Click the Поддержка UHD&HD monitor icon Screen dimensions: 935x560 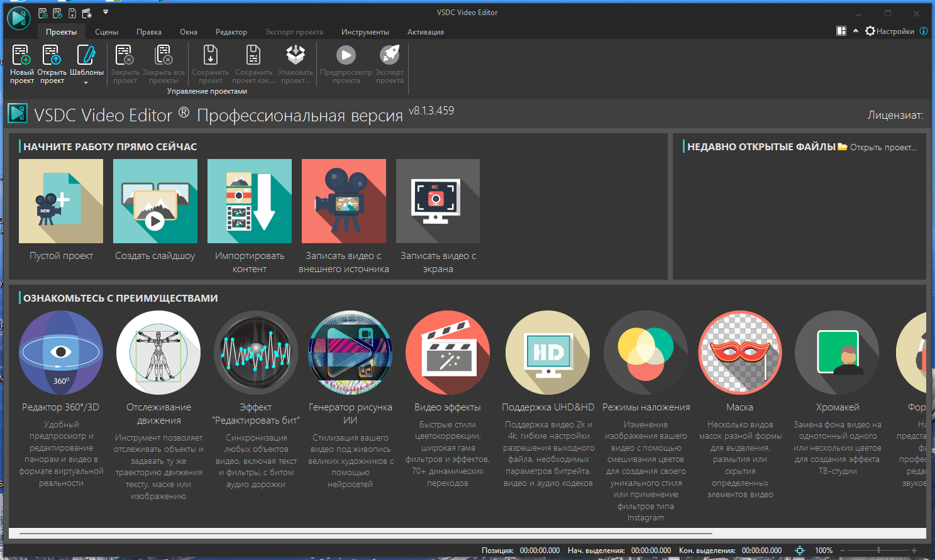548,353
